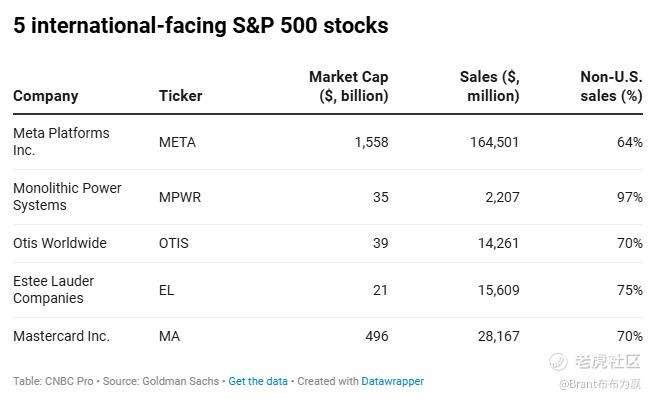
Task: Open the Datawrapper link
Action: click(x=392, y=381)
